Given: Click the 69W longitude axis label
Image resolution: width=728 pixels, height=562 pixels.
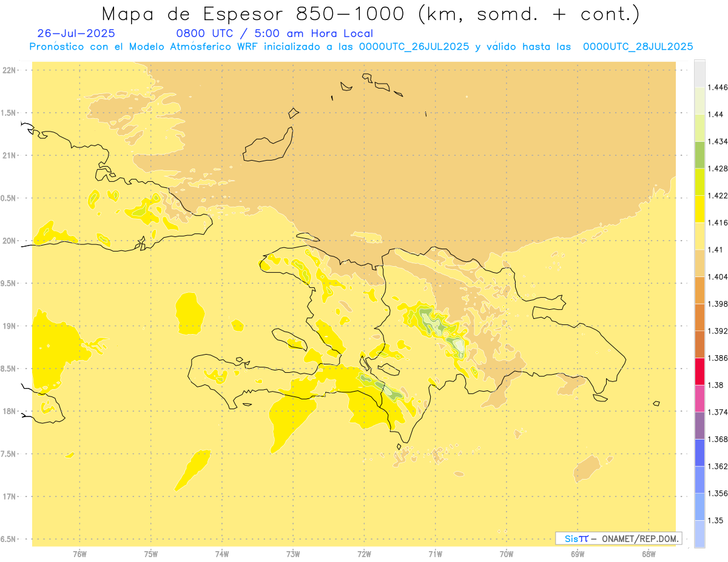Looking at the screenshot, I should point(578,554).
